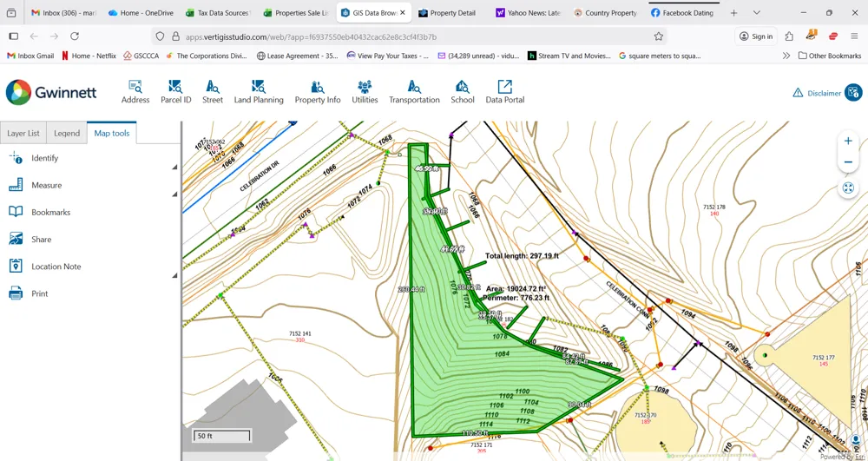
Task: Click the Print tool
Action: click(x=39, y=293)
